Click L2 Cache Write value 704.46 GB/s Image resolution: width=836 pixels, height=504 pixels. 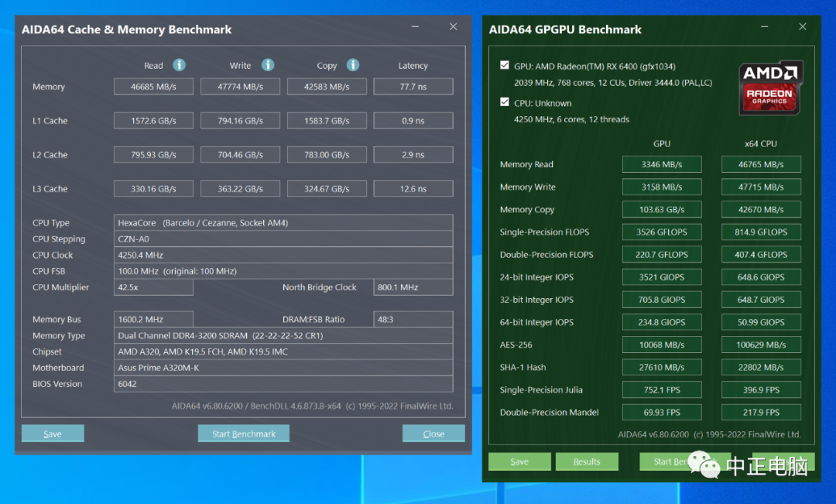pyautogui.click(x=241, y=155)
